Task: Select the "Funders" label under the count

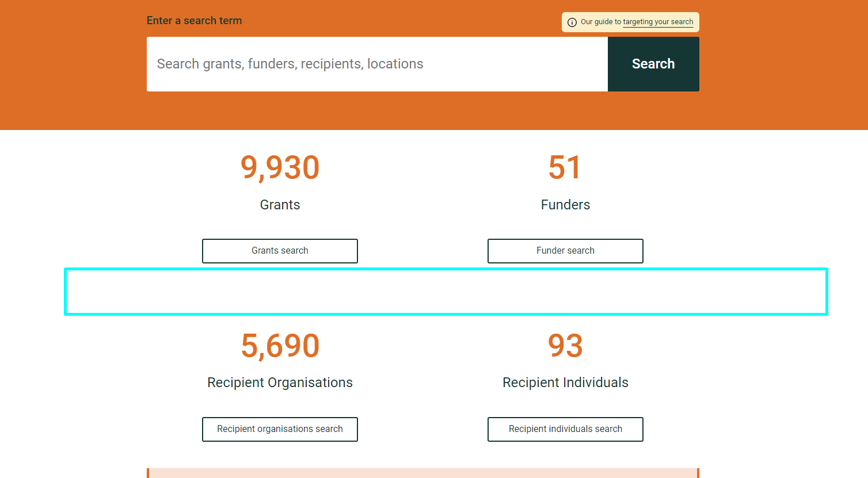Action: tap(565, 204)
